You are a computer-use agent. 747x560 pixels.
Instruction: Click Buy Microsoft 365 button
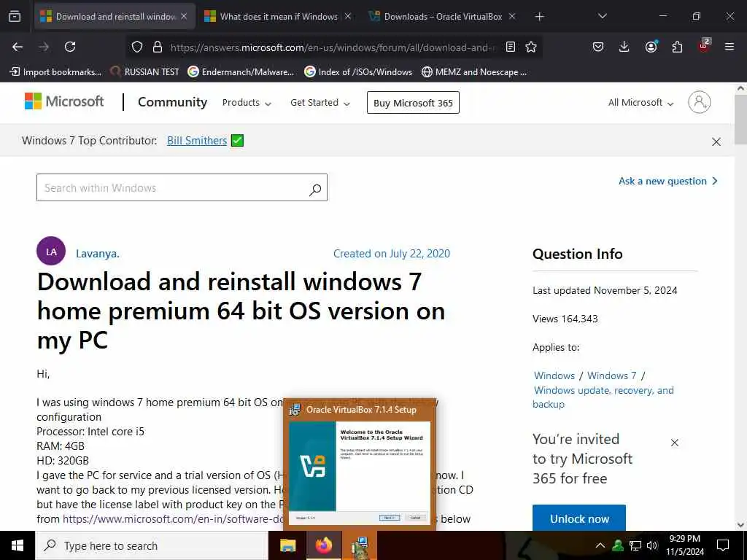pos(413,103)
